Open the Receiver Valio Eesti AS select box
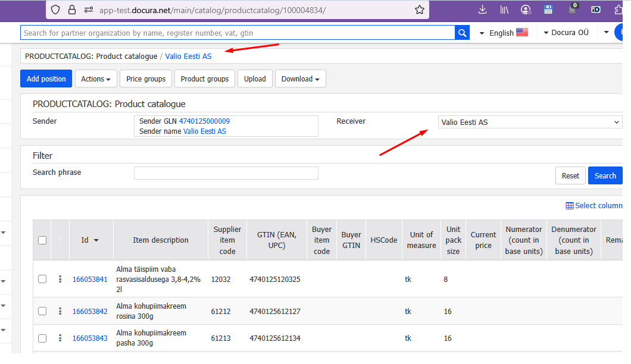Image resolution: width=631 pixels, height=364 pixels. tap(530, 123)
